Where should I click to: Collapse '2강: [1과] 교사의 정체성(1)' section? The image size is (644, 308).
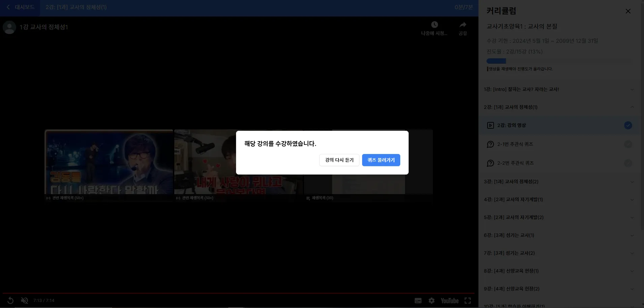pyautogui.click(x=559, y=107)
